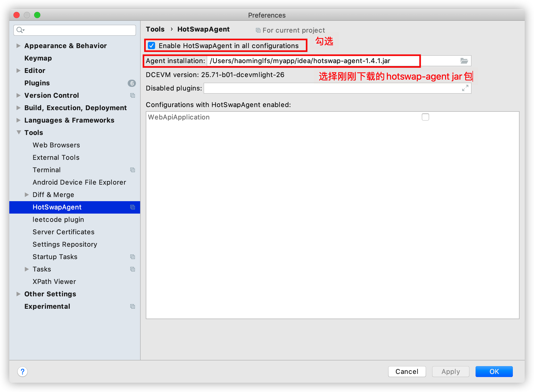This screenshot has height=392, width=534.
Task: Expand Appearance & Behavior section
Action: coord(18,46)
